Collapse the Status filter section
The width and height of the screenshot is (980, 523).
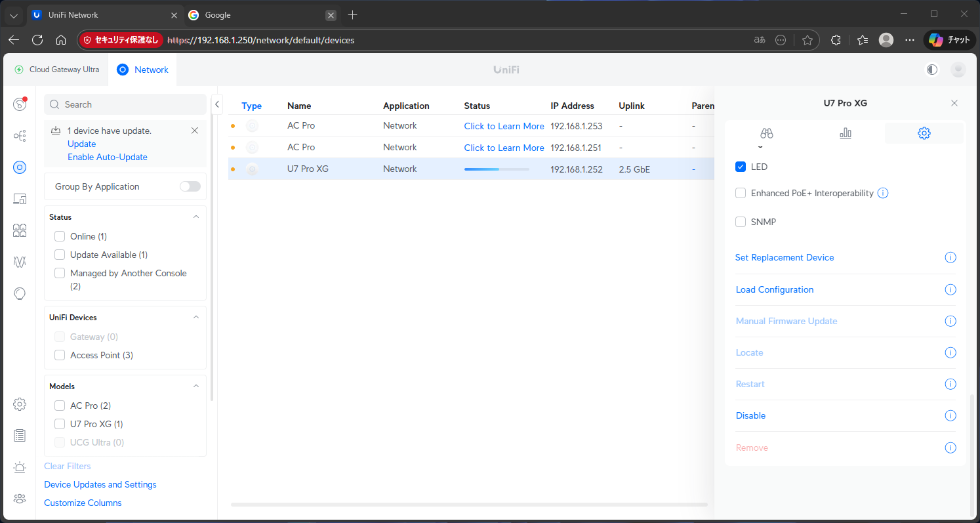coord(195,217)
